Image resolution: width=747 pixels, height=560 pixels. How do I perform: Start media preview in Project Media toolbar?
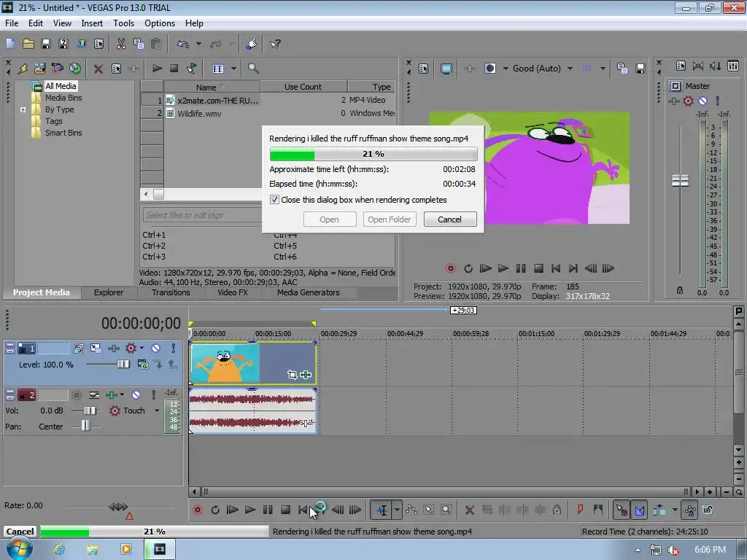pos(157,69)
